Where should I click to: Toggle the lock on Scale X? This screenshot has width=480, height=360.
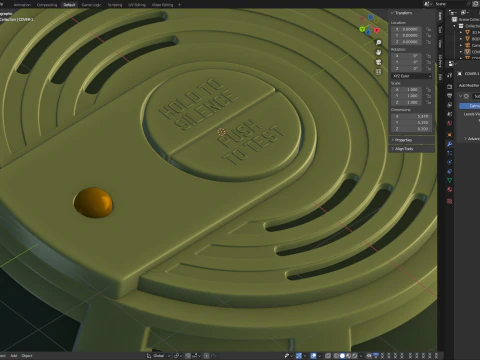428,90
